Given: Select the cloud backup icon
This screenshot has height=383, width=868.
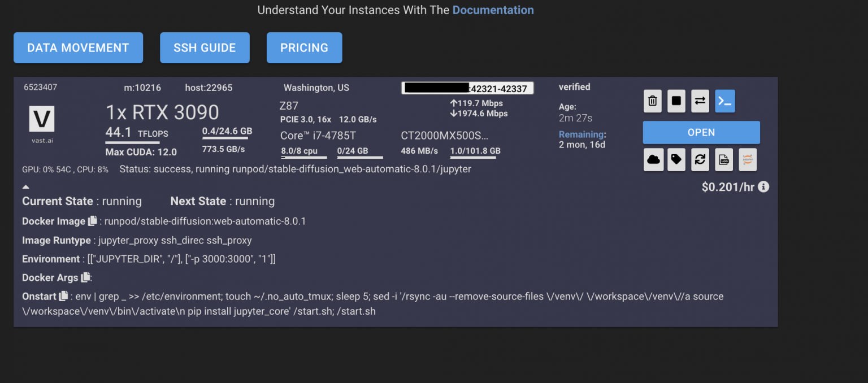Looking at the screenshot, I should 653,159.
